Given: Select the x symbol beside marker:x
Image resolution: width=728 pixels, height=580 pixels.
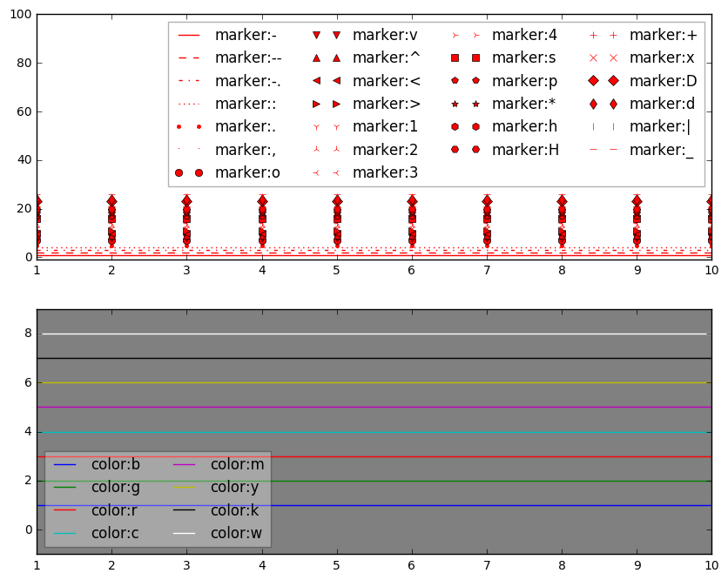Looking at the screenshot, I should (x=593, y=58).
